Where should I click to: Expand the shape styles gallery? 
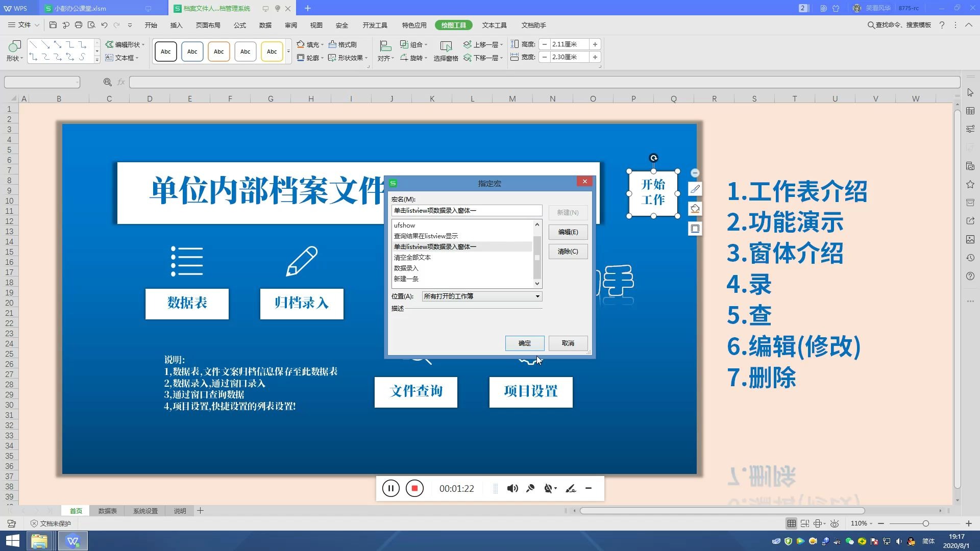(x=288, y=52)
